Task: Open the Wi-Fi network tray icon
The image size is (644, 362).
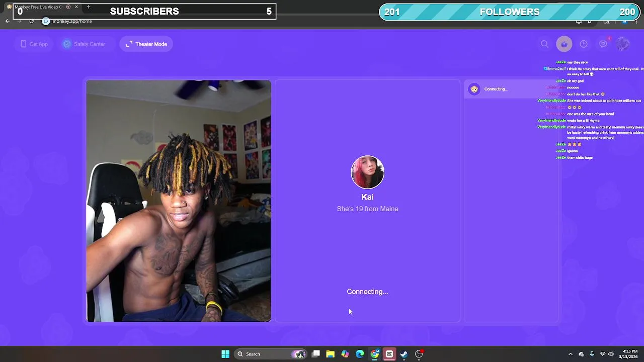Action: (x=602, y=354)
